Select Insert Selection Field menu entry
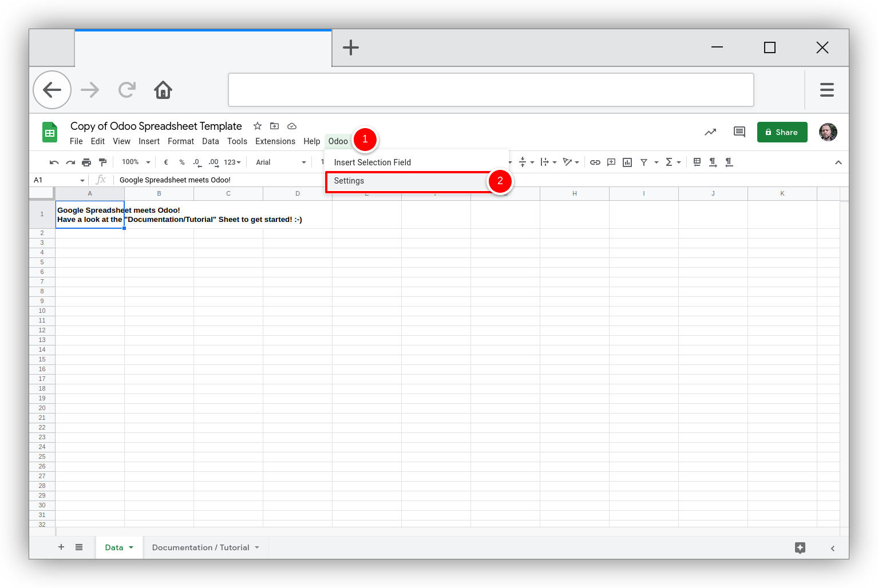Screen dimensions: 878x588 click(373, 162)
